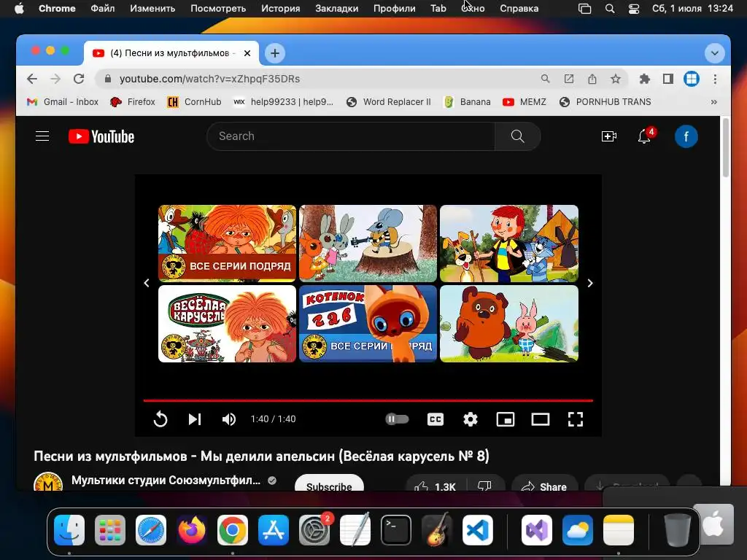
Task: Open the MEMZ bookmark
Action: click(x=524, y=102)
